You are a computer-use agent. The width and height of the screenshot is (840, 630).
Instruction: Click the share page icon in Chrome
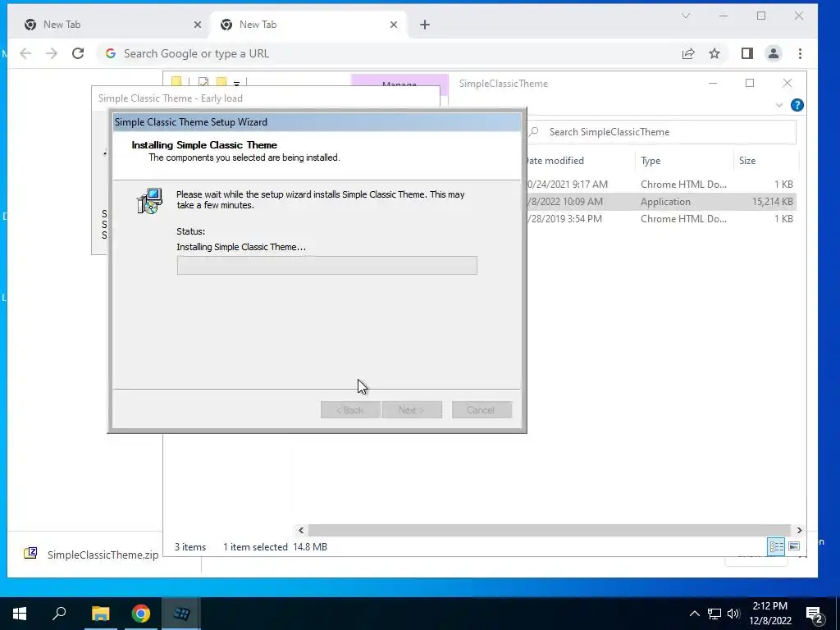pos(688,53)
